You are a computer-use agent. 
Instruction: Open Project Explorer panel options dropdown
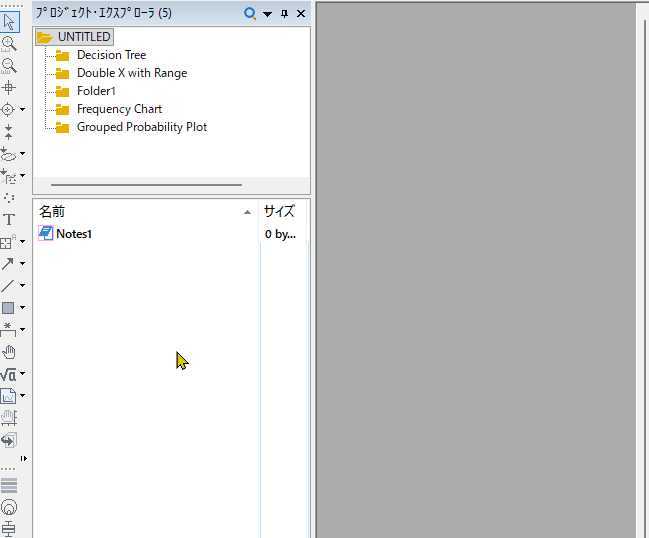(x=267, y=14)
